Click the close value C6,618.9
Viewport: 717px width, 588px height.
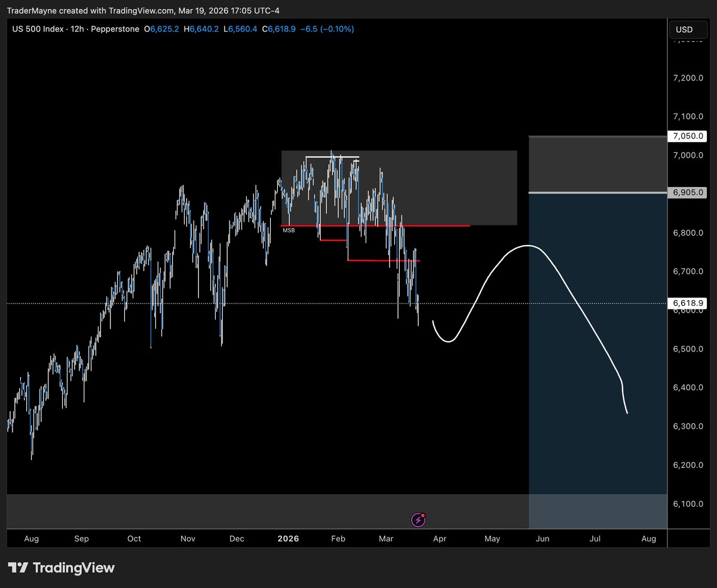pos(280,29)
